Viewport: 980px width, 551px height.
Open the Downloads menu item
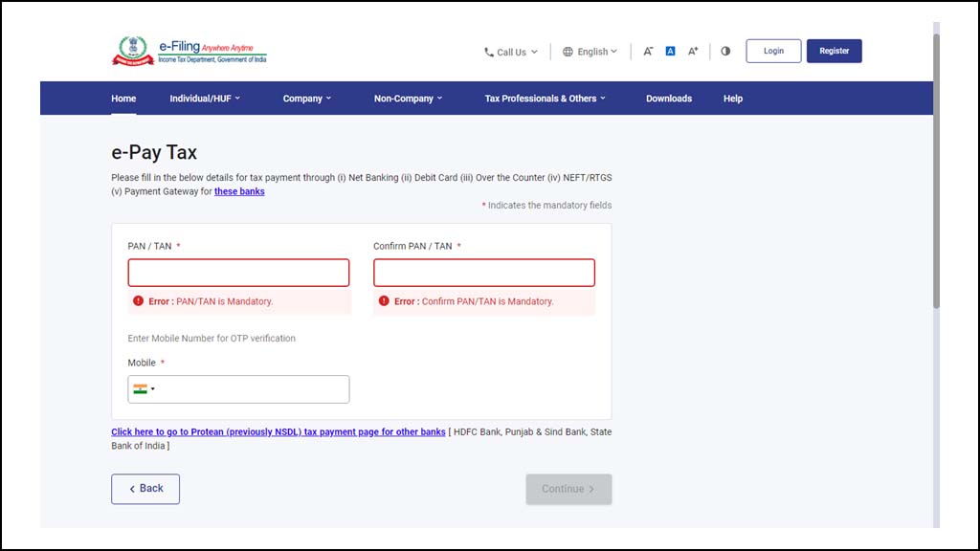(x=669, y=99)
